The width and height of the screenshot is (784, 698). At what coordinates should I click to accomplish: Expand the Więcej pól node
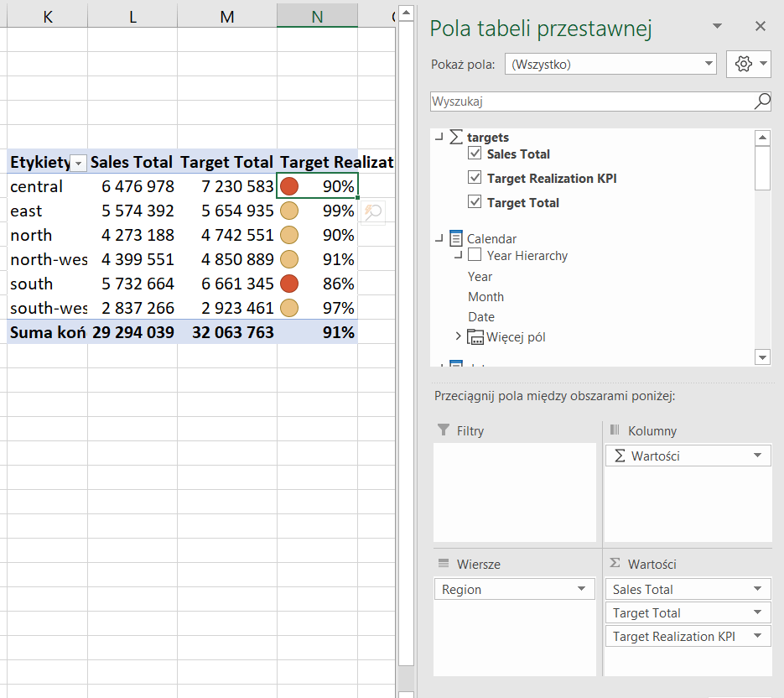click(459, 336)
